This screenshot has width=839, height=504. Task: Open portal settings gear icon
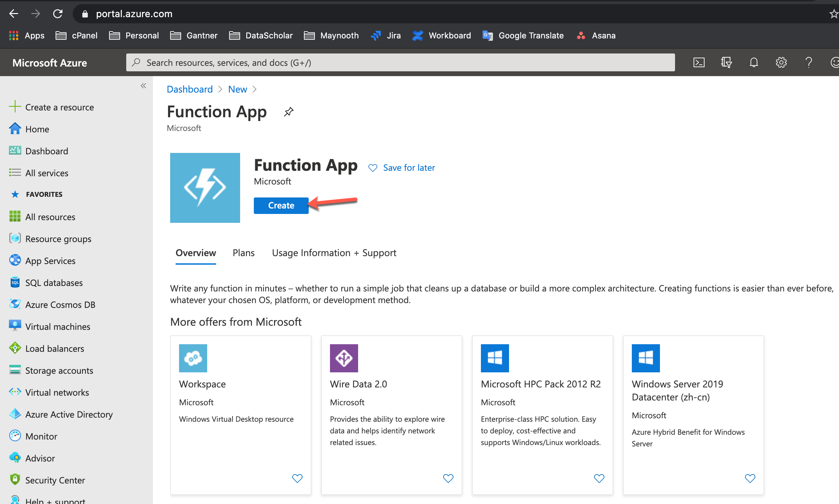click(781, 62)
